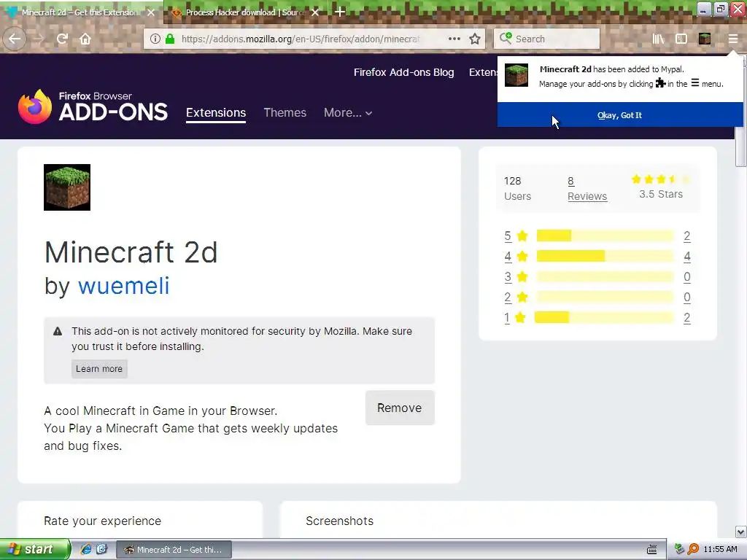This screenshot has height=560, width=747.
Task: Click the Remove add-on button
Action: coord(400,408)
